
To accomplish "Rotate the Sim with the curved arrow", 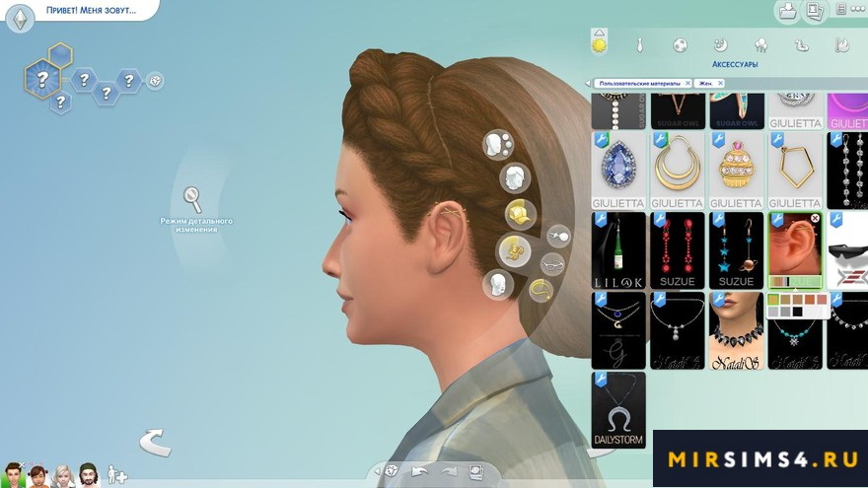I will [155, 443].
